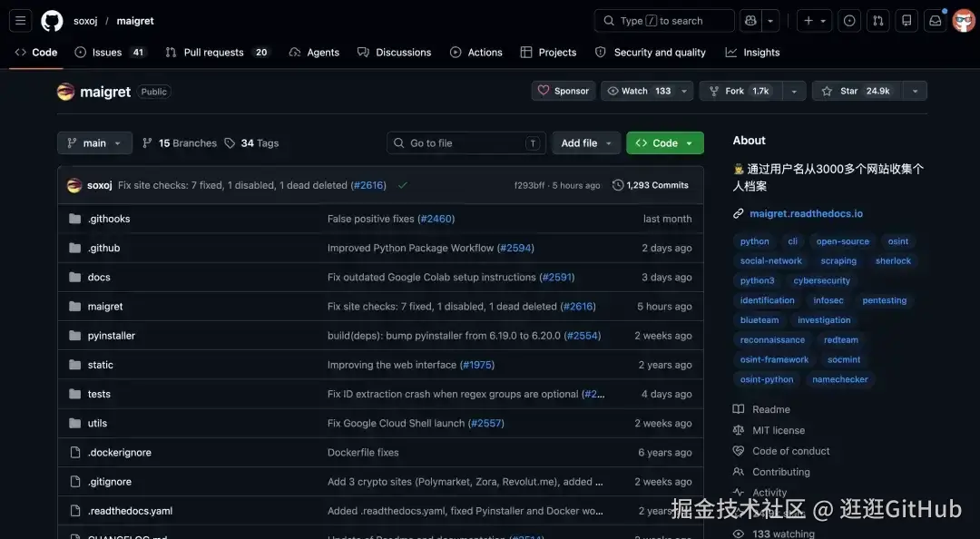Open pull requests icon in header
Image resolution: width=980 pixels, height=539 pixels.
[878, 21]
